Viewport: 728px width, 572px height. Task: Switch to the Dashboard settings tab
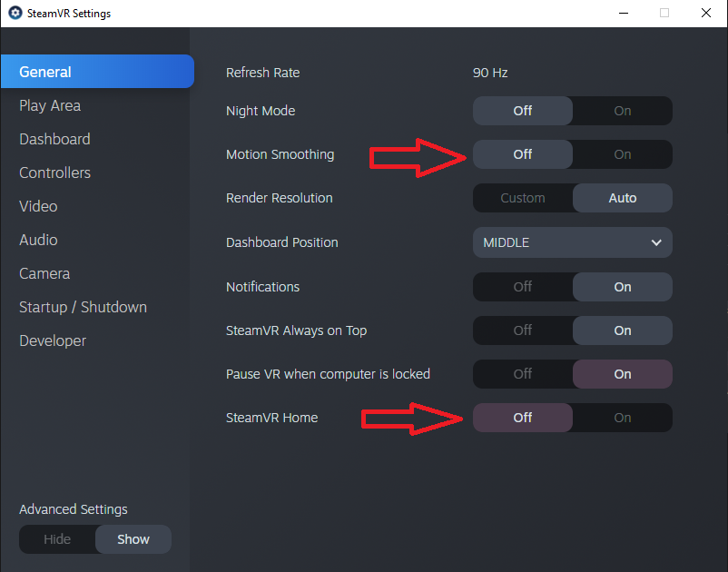pyautogui.click(x=54, y=139)
